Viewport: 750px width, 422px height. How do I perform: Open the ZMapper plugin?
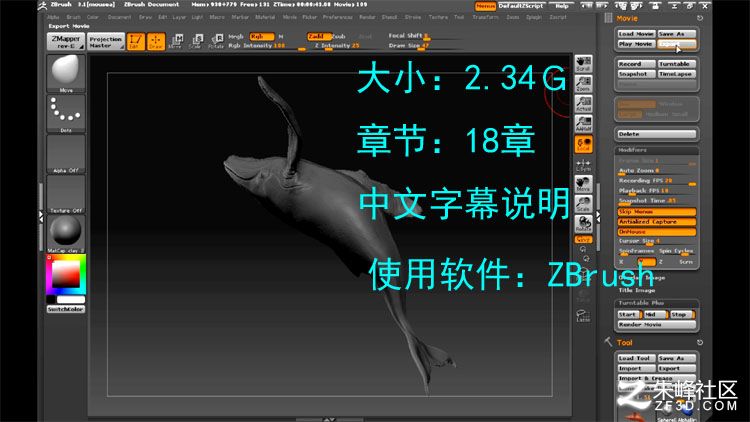[66, 42]
